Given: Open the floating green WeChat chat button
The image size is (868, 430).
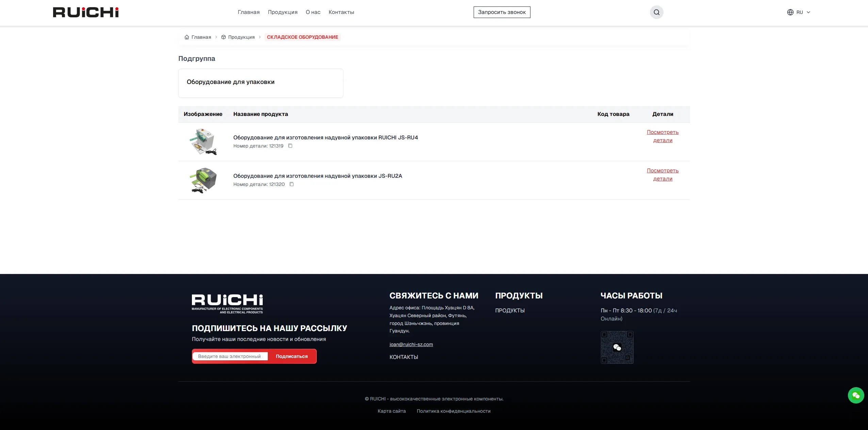Looking at the screenshot, I should pos(856,395).
